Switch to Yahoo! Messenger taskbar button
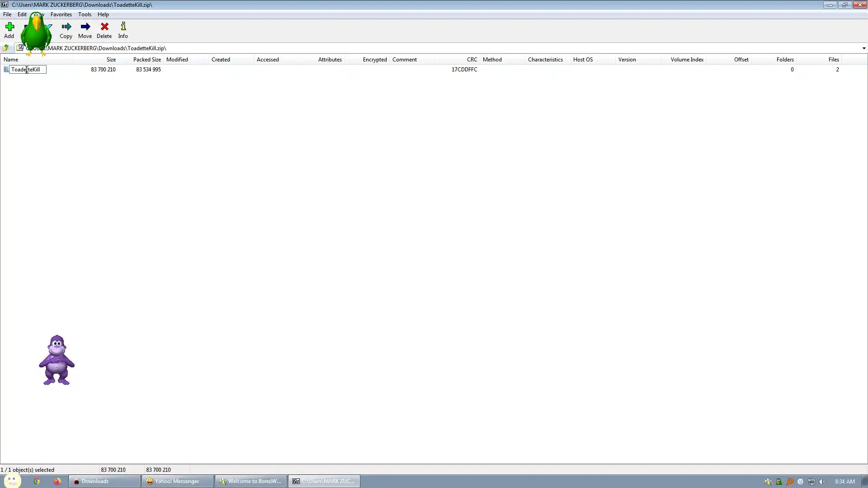Image resolution: width=868 pixels, height=488 pixels. click(177, 481)
